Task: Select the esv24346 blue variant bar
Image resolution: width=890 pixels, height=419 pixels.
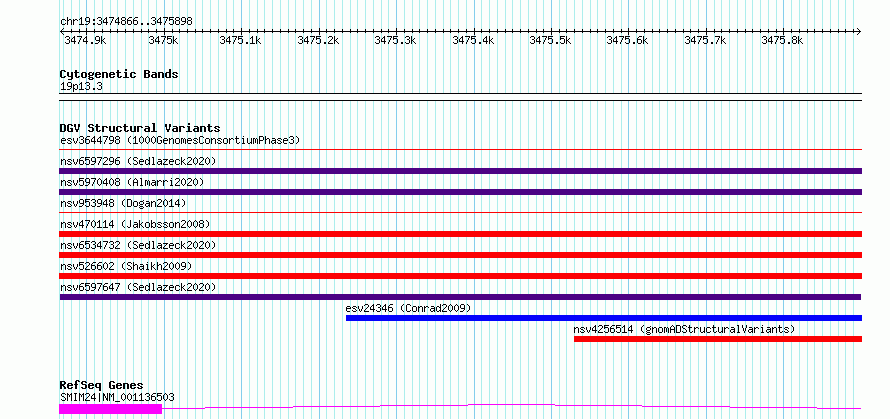Action: click(x=604, y=318)
